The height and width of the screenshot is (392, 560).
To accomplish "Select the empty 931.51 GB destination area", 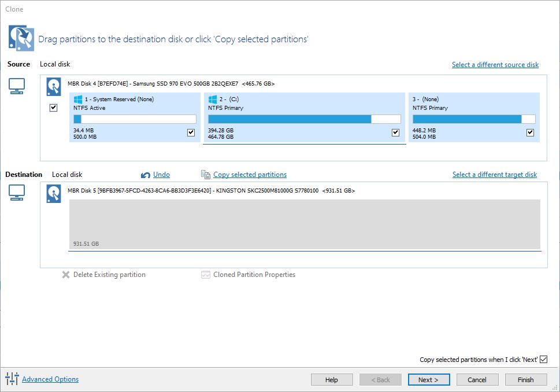I will 305,224.
